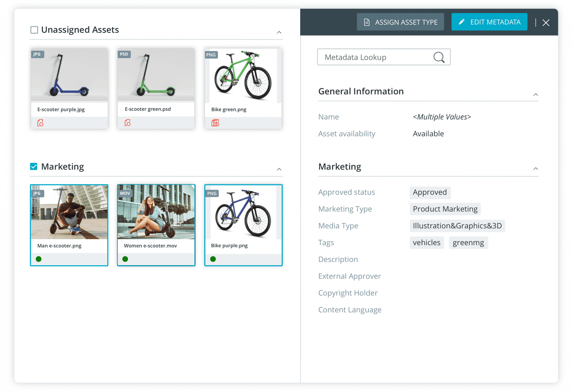
Task: Collapse the Unassigned Assets section
Action: [x=279, y=32]
